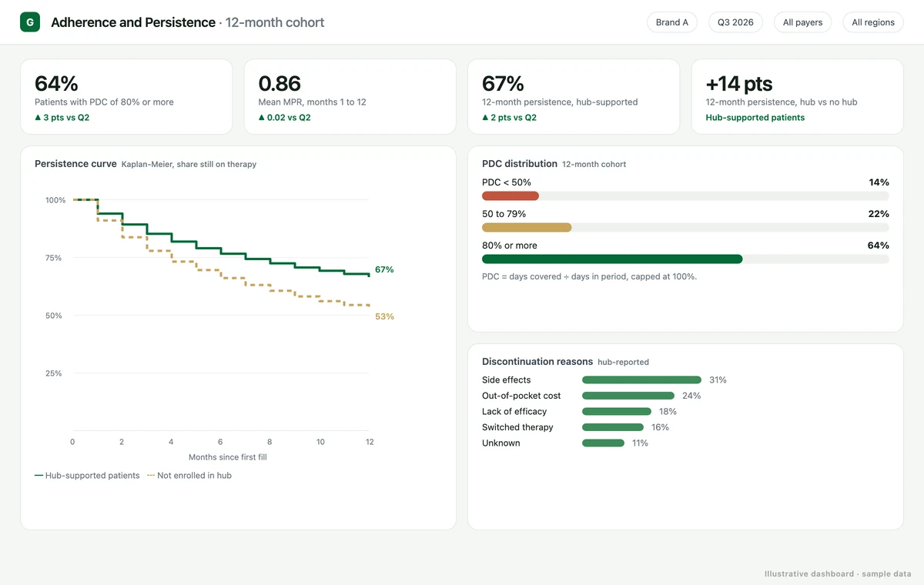Image resolution: width=924 pixels, height=585 pixels.
Task: Click the Unknown row label
Action: [501, 443]
